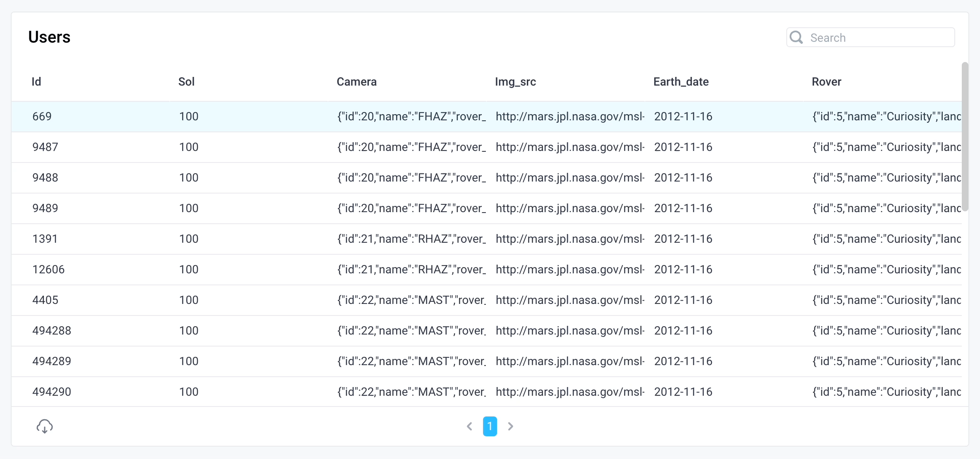The height and width of the screenshot is (459, 980).
Task: Sort the table by the Camera column
Action: tap(356, 81)
